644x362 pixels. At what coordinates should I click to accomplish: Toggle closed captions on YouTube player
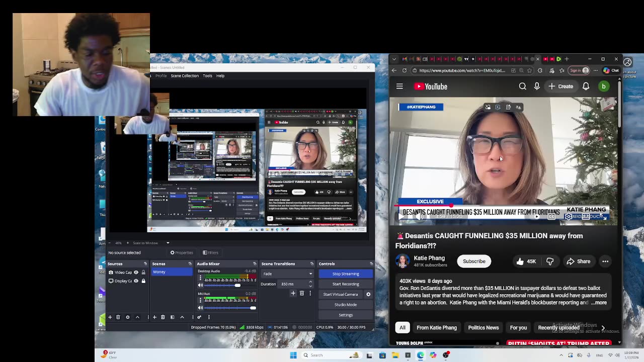[x=552, y=217]
